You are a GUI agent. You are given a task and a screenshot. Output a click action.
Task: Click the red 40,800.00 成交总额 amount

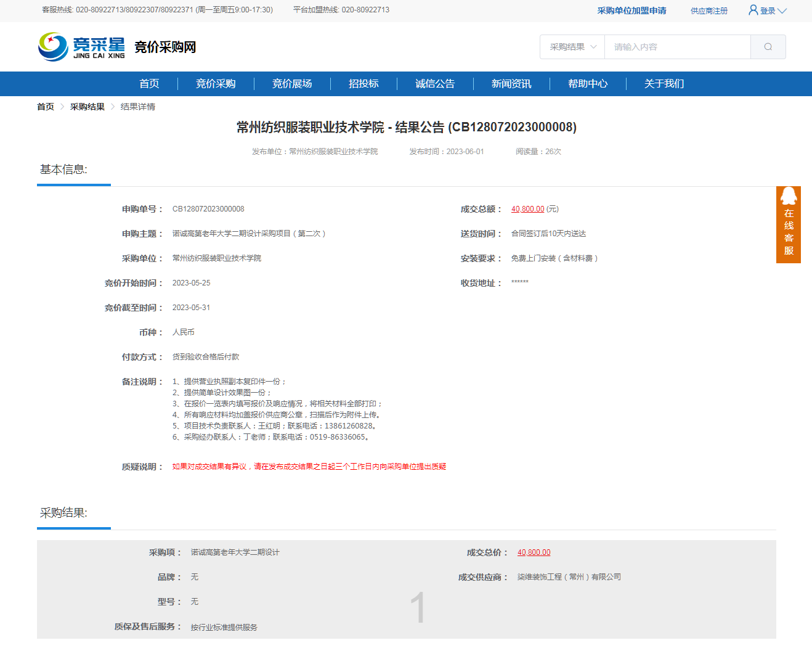point(527,209)
